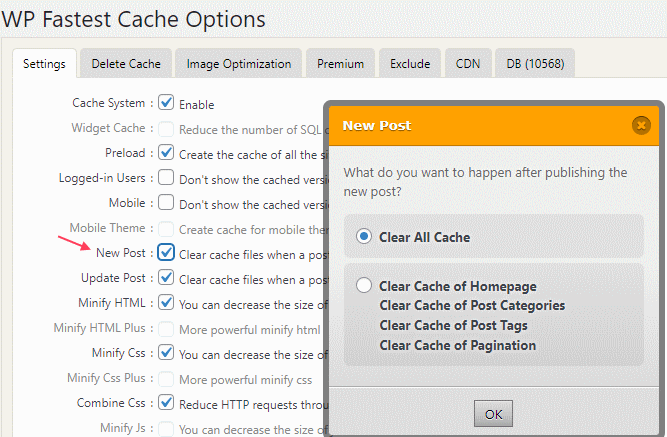Switch to the CDN tab
This screenshot has height=437, width=667.
click(x=468, y=64)
